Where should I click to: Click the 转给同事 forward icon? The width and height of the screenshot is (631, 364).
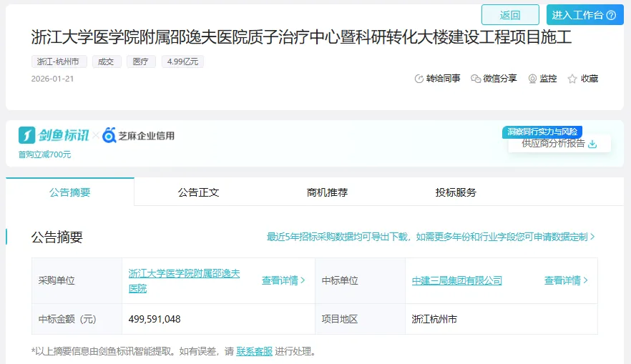(x=419, y=79)
